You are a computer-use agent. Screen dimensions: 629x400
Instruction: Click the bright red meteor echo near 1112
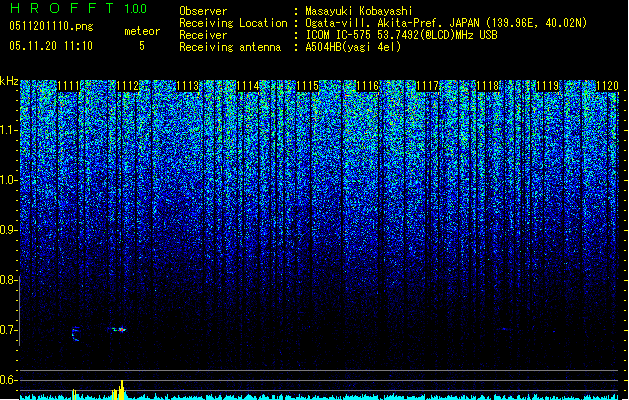tap(120, 330)
